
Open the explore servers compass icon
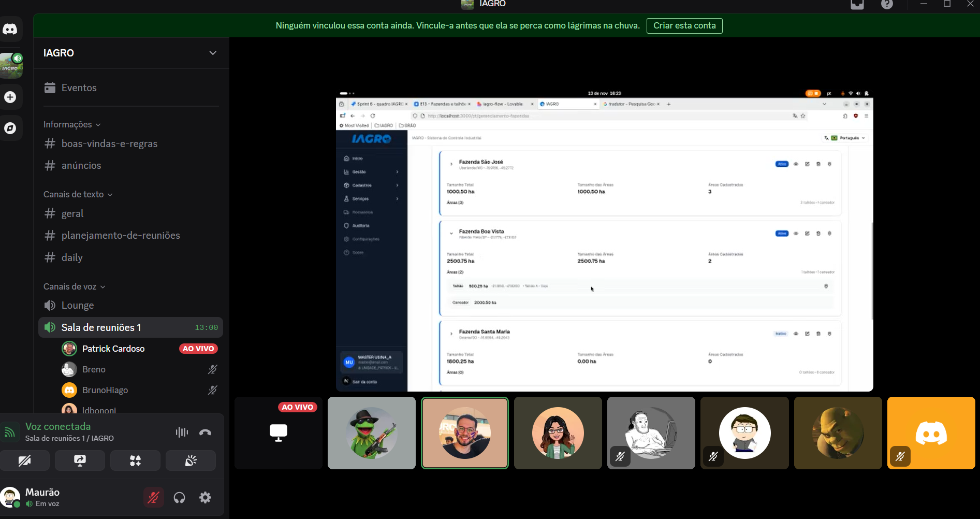click(10, 128)
